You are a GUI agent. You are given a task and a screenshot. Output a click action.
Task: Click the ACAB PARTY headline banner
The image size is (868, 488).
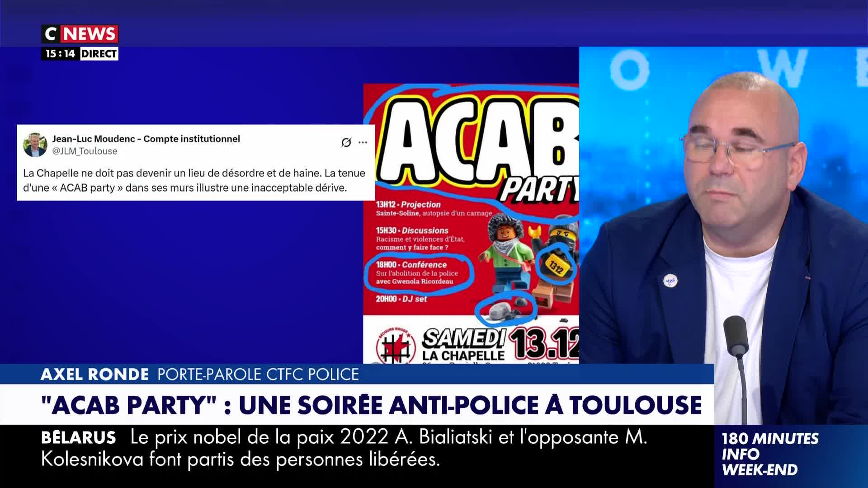click(x=371, y=404)
